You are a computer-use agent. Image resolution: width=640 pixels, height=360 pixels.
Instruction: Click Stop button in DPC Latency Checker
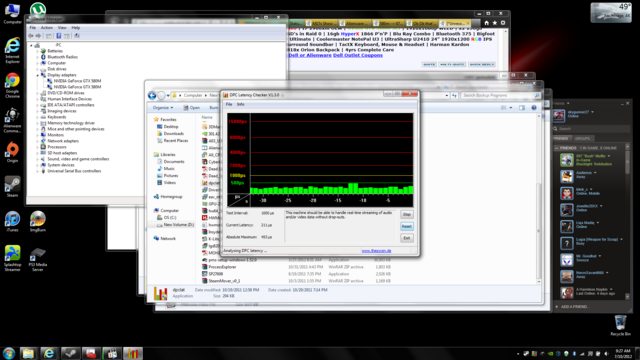(x=407, y=215)
